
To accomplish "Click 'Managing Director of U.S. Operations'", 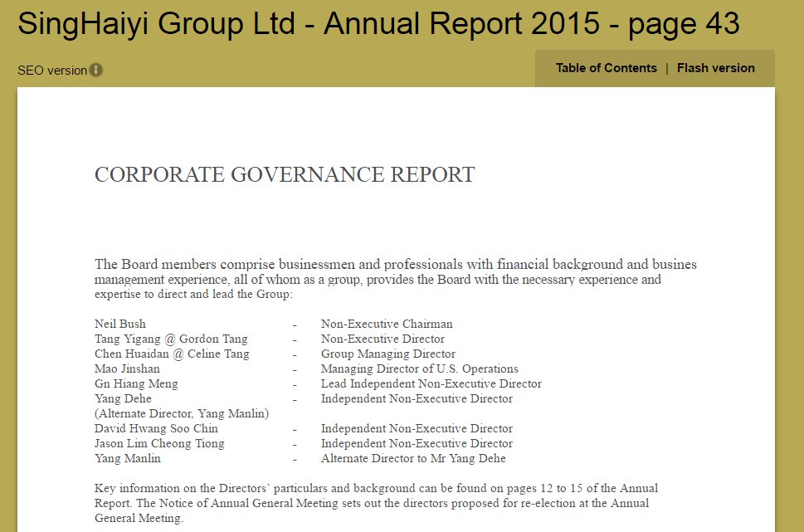I will [x=420, y=368].
